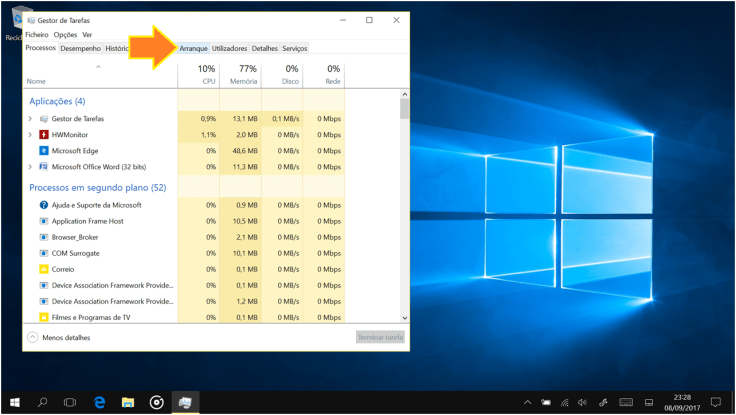Switch to the Arranque tab
The height and width of the screenshot is (415, 736).
pyautogui.click(x=193, y=48)
